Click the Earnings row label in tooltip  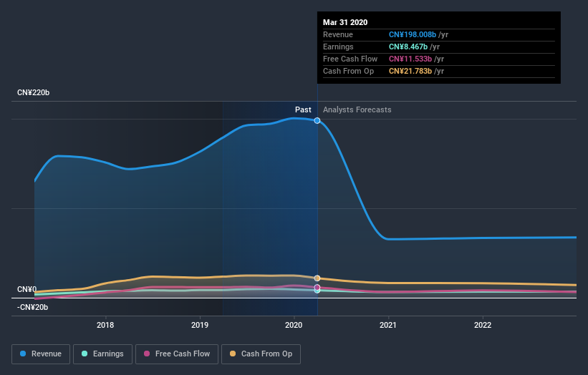click(338, 47)
